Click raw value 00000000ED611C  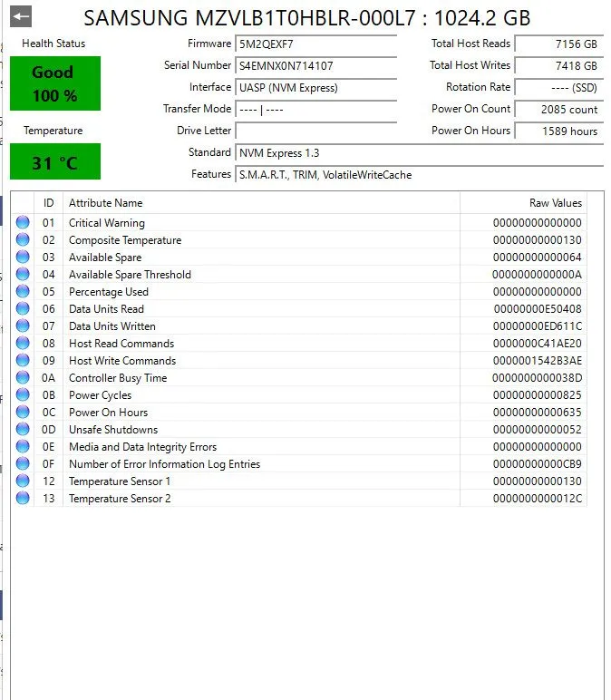coord(538,326)
